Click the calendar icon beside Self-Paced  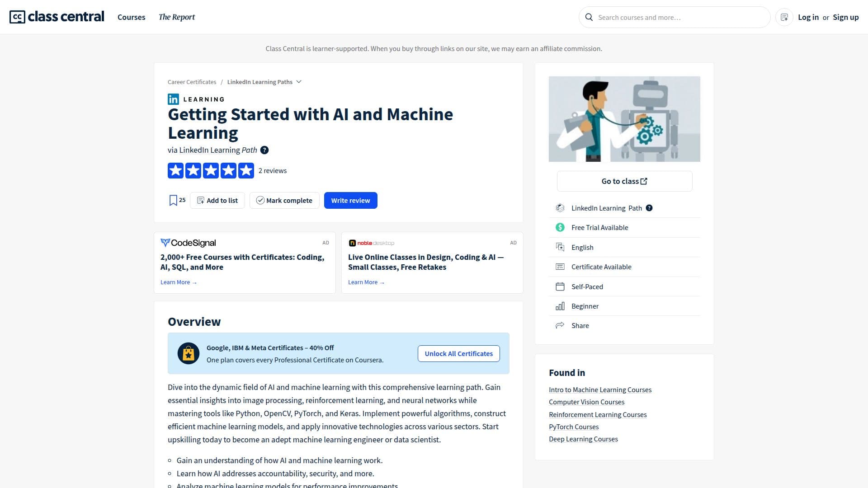click(x=560, y=286)
